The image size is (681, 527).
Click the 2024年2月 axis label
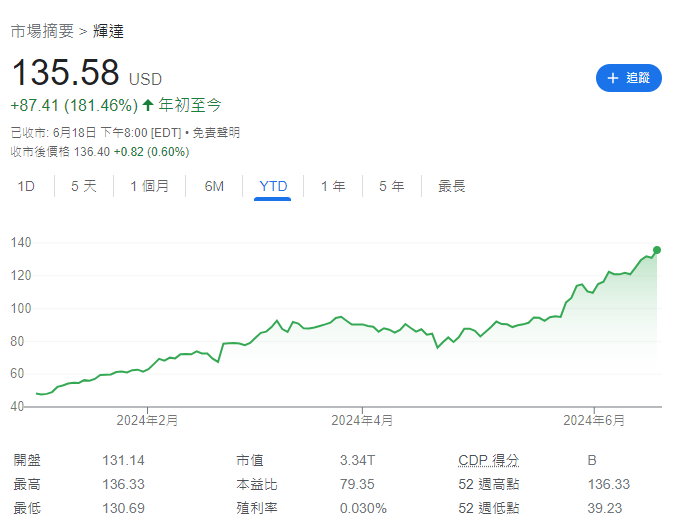(147, 421)
